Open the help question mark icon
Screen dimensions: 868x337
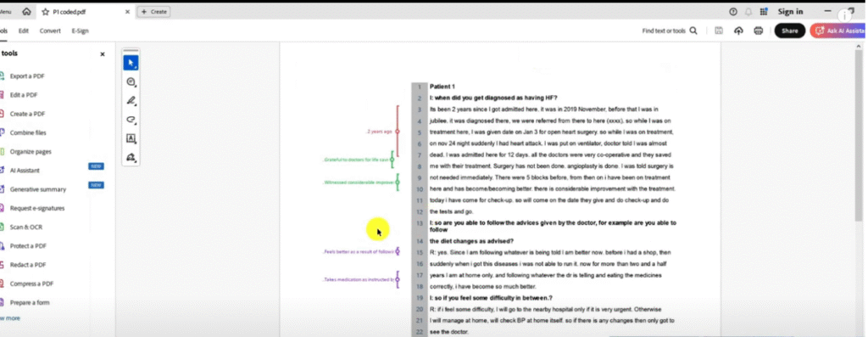[733, 12]
